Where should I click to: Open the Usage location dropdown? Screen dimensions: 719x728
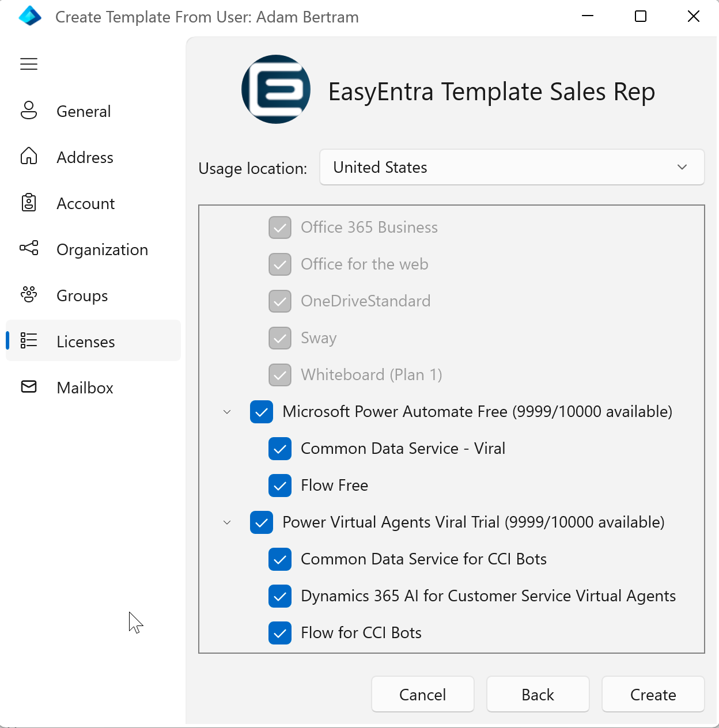[x=512, y=167]
